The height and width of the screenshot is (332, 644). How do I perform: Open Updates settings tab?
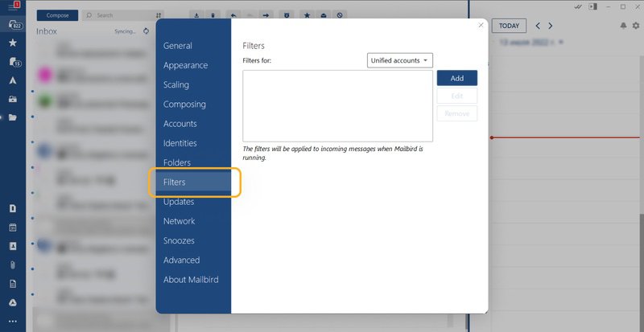pos(178,202)
